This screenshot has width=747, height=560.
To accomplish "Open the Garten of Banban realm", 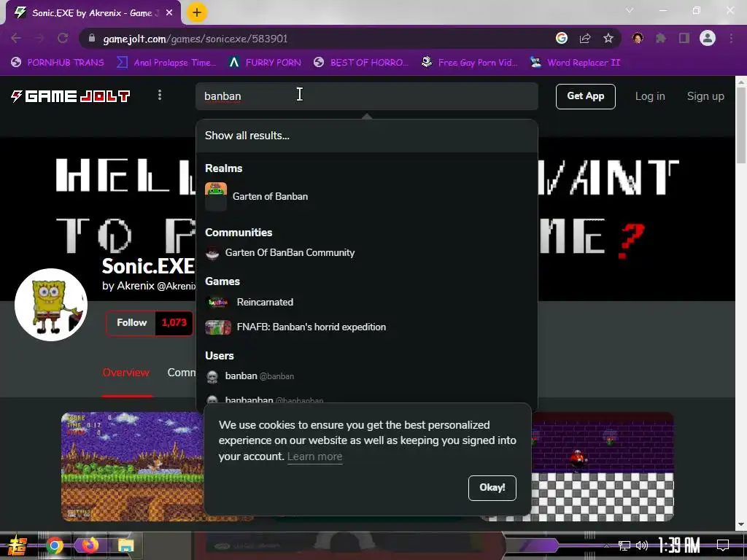I will (x=366, y=196).
